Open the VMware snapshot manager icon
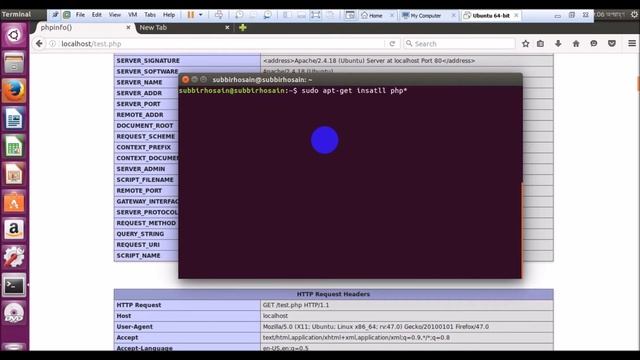The width and height of the screenshot is (640, 360). click(267, 15)
